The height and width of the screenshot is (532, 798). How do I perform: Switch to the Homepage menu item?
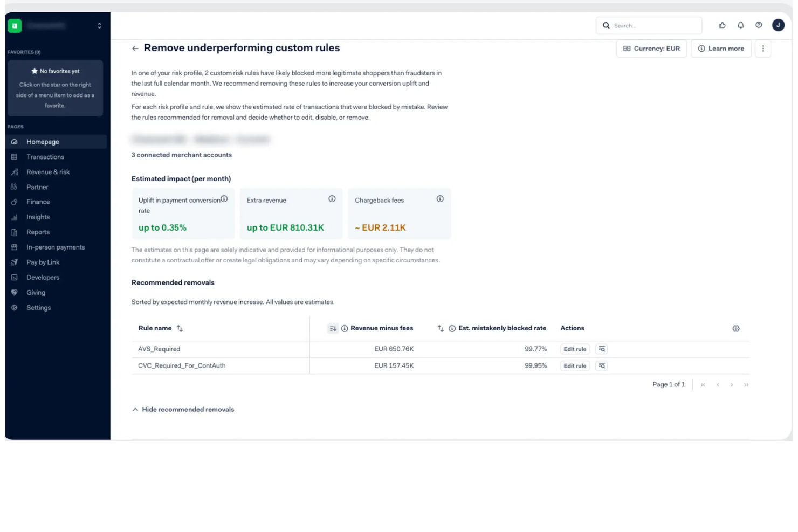click(43, 141)
